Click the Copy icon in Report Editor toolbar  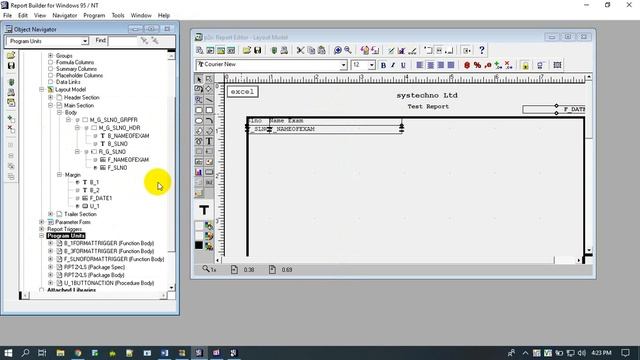click(x=311, y=50)
